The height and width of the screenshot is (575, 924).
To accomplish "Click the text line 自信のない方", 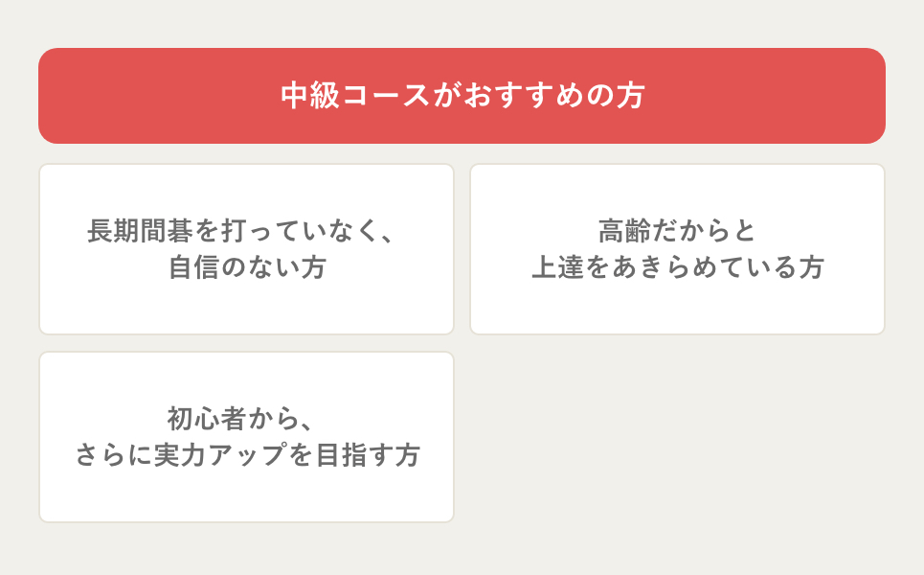I will pos(247,267).
